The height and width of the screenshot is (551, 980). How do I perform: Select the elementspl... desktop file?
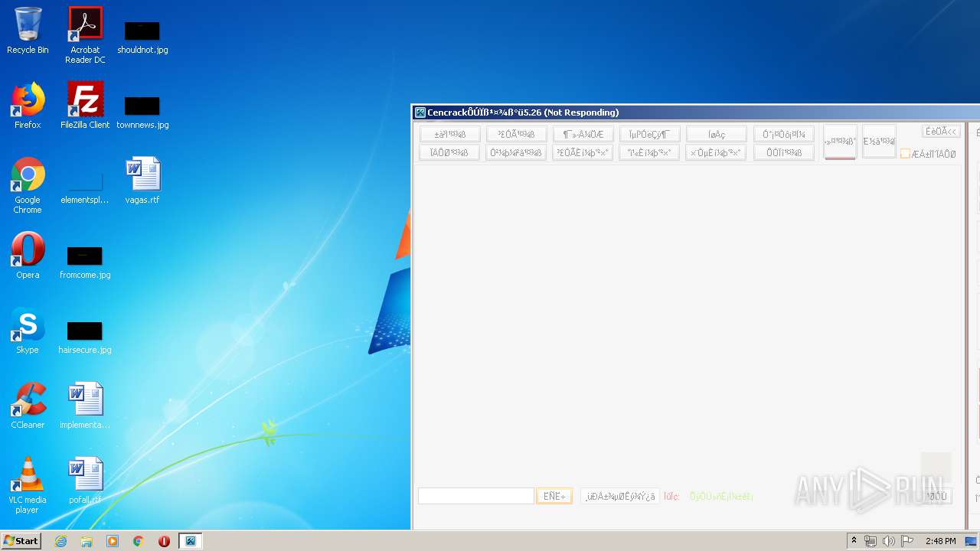click(85, 188)
